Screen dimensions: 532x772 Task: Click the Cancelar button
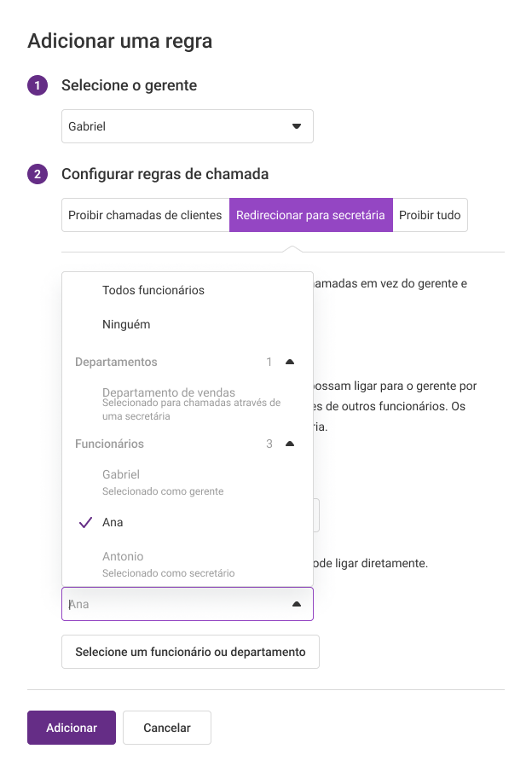click(167, 728)
